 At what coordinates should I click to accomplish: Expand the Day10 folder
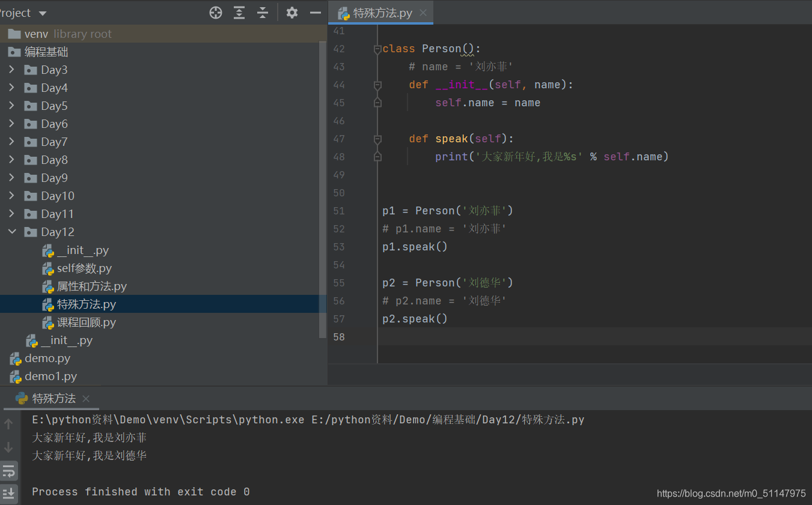11,196
